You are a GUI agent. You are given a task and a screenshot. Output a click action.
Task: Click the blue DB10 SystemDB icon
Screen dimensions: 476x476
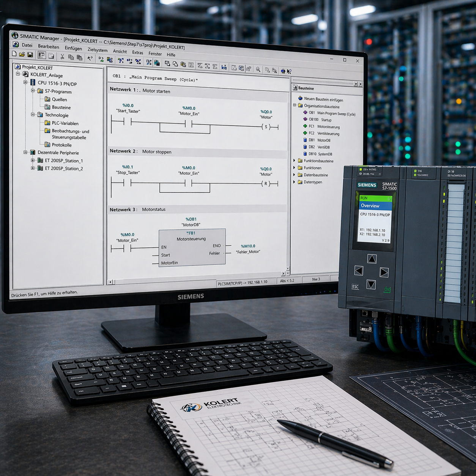click(x=305, y=154)
